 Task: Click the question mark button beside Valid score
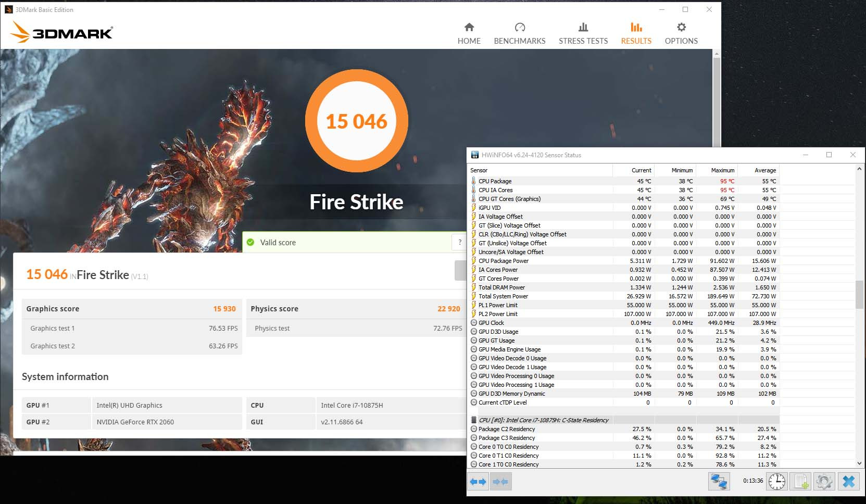click(x=460, y=242)
